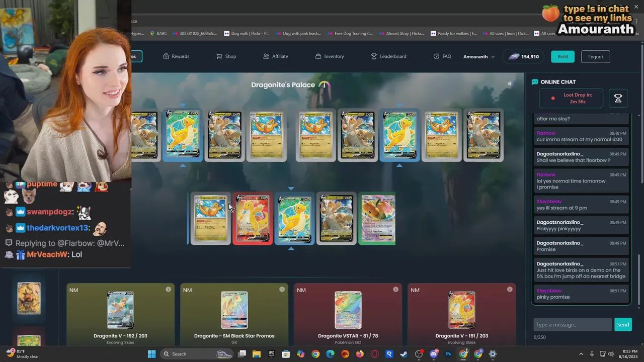Open Opera browser from taskbar
This screenshot has height=362, width=644.
(x=374, y=354)
